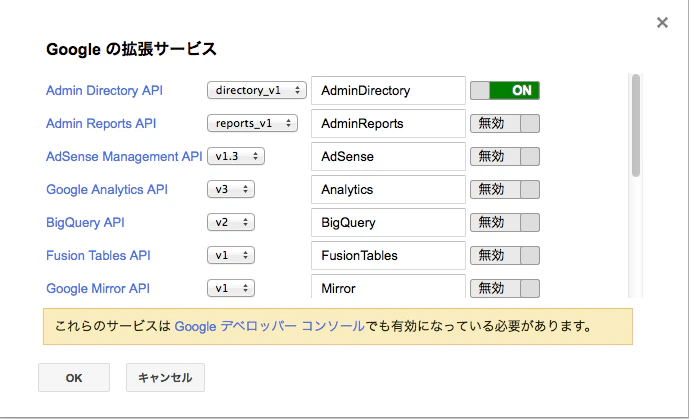Open the v3 Analytics version dropdown
The image size is (689, 419).
coord(231,189)
